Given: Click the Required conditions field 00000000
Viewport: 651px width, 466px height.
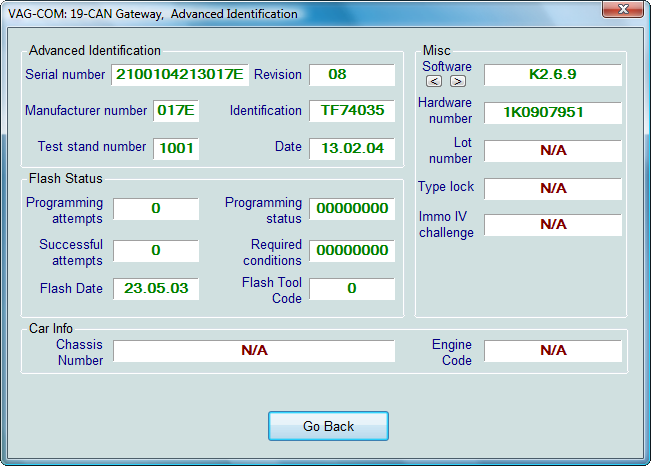Looking at the screenshot, I should click(x=352, y=250).
